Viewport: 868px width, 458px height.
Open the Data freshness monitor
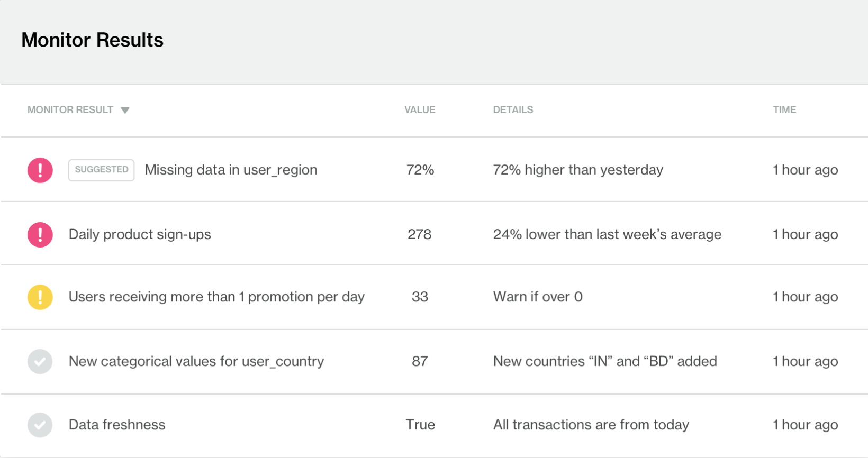pyautogui.click(x=117, y=425)
